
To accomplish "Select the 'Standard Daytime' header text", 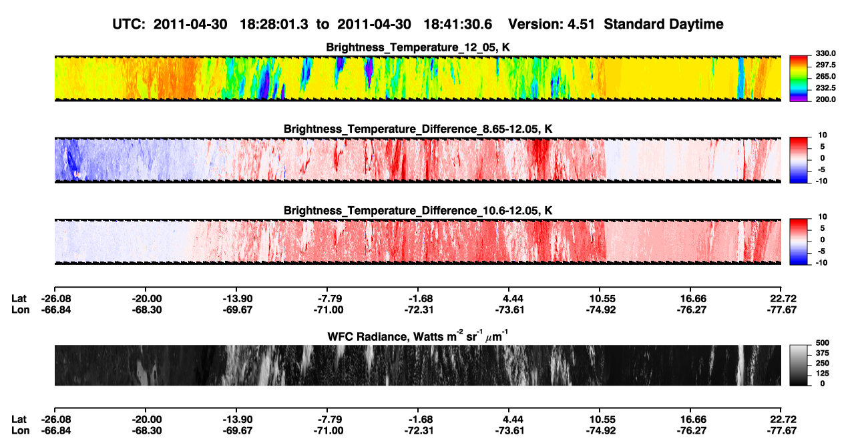I will pyautogui.click(x=664, y=25).
